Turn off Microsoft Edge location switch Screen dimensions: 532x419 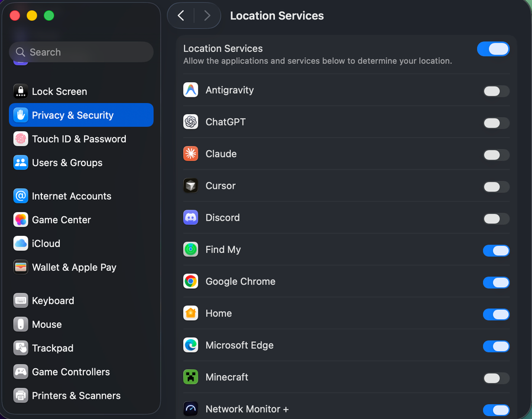click(496, 346)
